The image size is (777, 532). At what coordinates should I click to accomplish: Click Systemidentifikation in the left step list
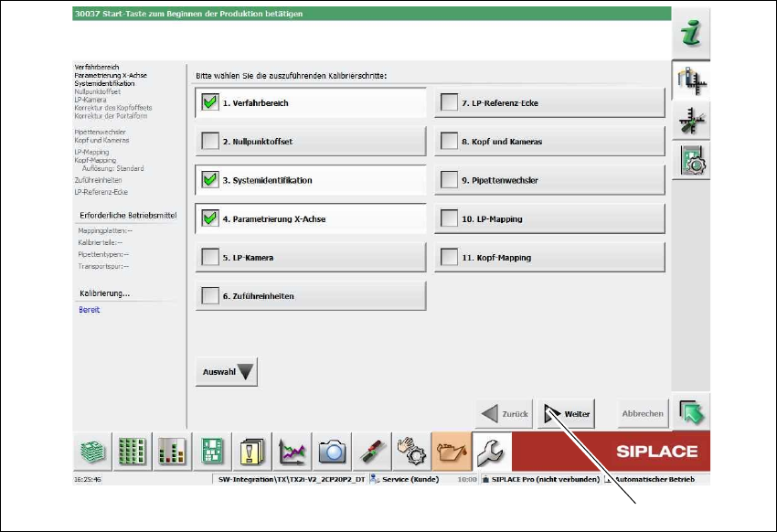pos(104,83)
